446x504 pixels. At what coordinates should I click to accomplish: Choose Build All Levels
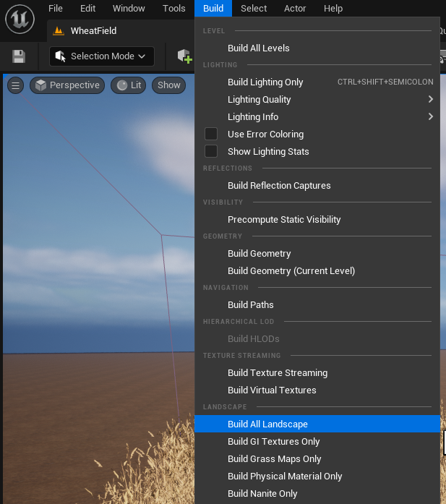point(317,48)
